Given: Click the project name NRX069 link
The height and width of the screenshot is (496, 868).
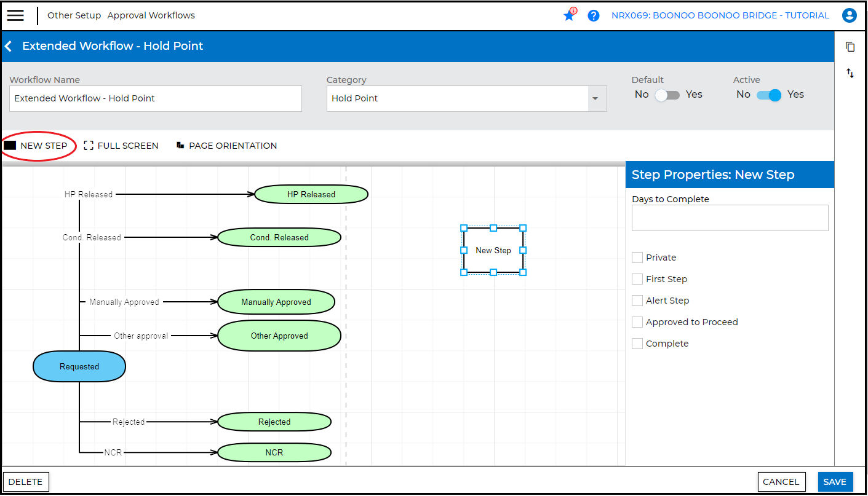Looking at the screenshot, I should [720, 15].
